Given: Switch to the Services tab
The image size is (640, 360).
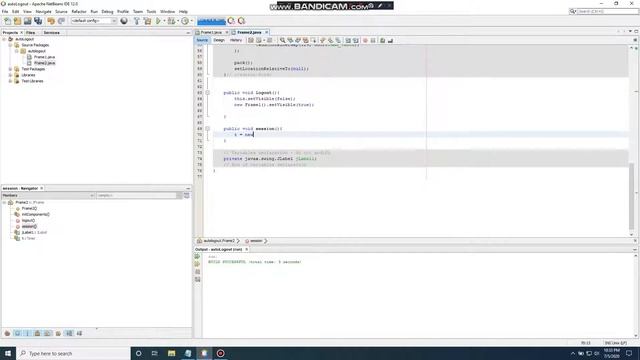Looking at the screenshot, I should coord(51,33).
